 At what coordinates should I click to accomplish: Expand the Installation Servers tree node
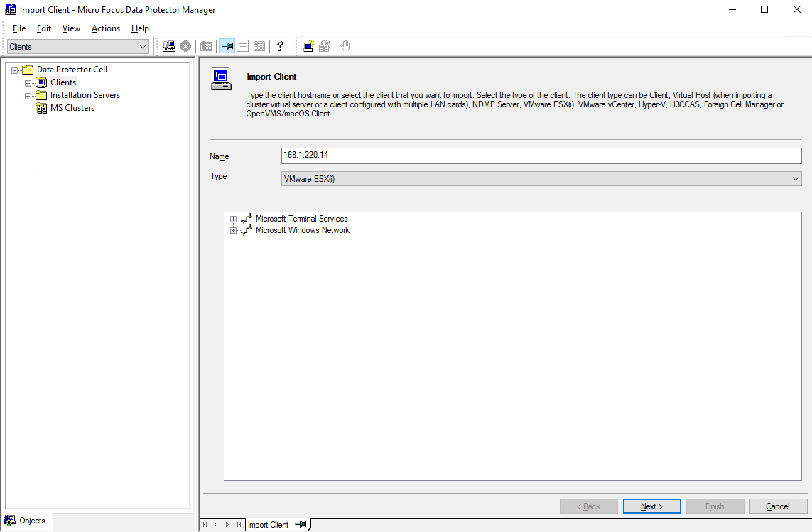pos(28,96)
